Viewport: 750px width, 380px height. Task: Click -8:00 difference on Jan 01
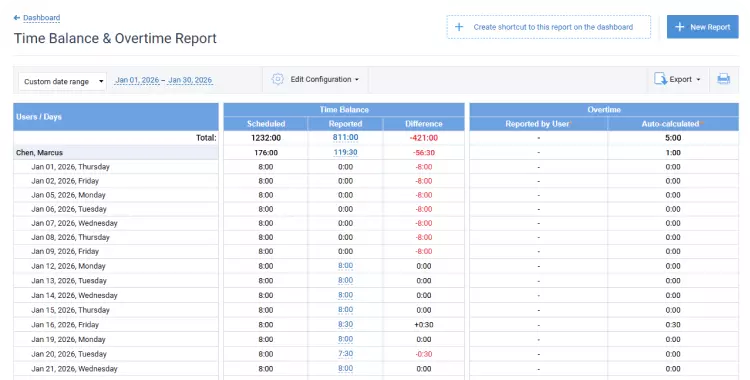click(x=424, y=167)
